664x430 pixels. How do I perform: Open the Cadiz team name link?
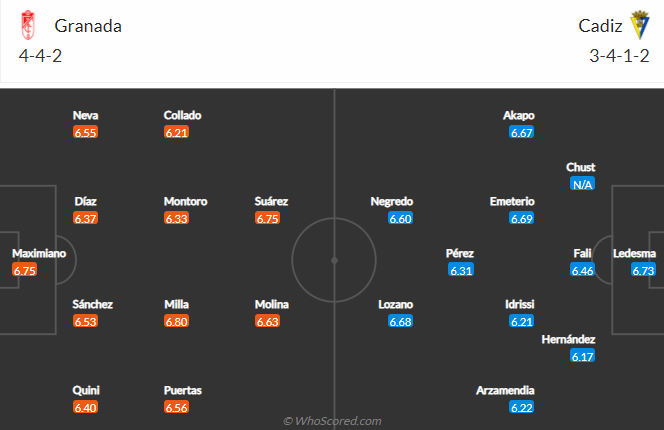pyautogui.click(x=600, y=26)
